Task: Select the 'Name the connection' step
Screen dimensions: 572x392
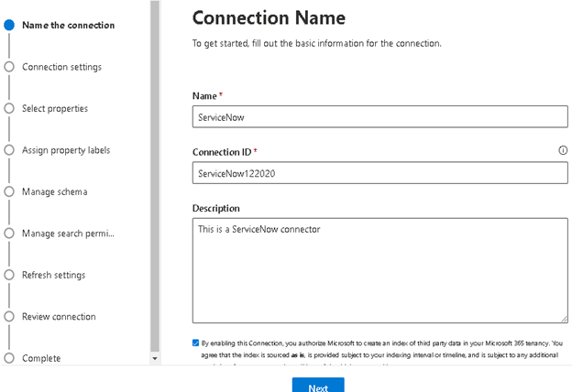Action: tap(68, 25)
